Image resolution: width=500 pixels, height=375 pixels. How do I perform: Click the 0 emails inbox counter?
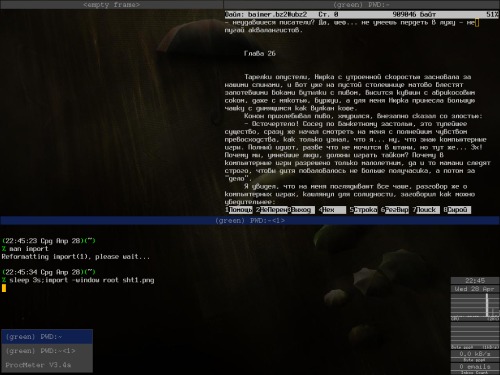coord(475,367)
